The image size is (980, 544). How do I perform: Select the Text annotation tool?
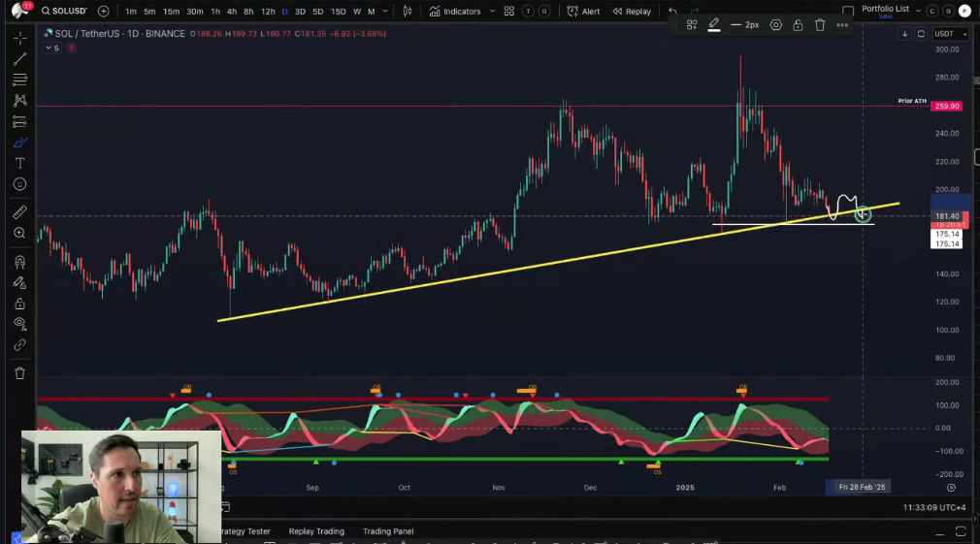pos(20,163)
